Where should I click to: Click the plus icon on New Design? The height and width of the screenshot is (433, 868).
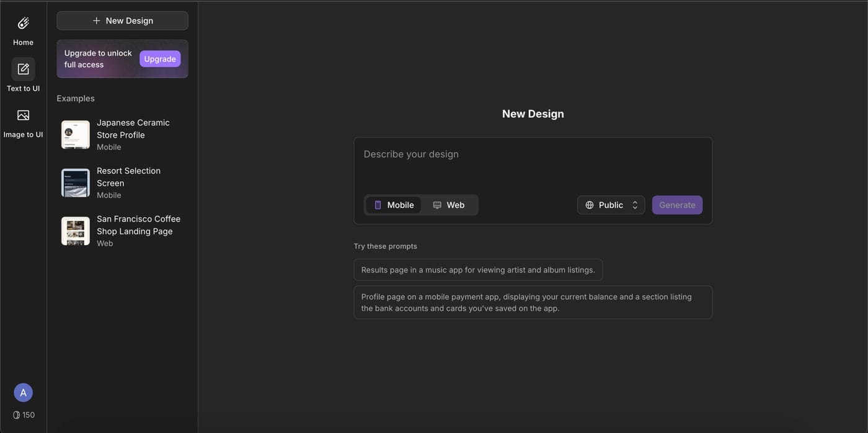click(x=95, y=20)
